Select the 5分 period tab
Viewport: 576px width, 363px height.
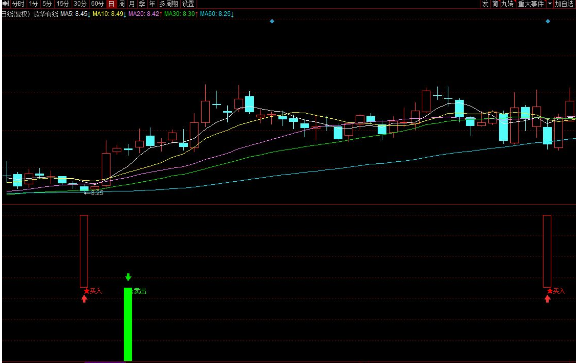[47, 4]
